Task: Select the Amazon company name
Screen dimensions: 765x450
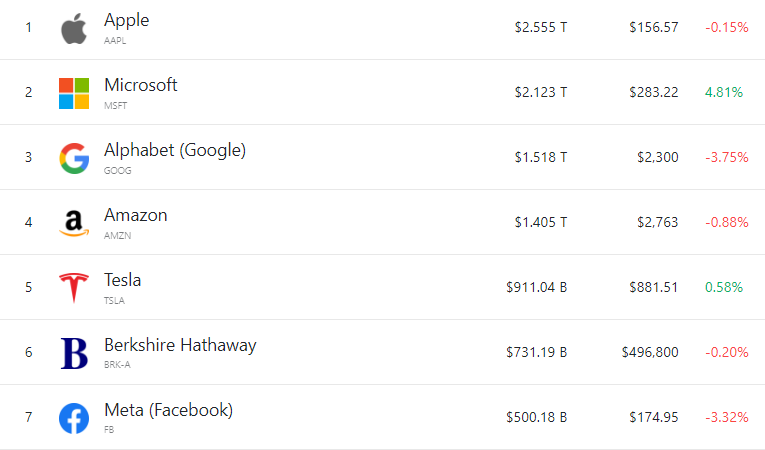Action: 136,215
